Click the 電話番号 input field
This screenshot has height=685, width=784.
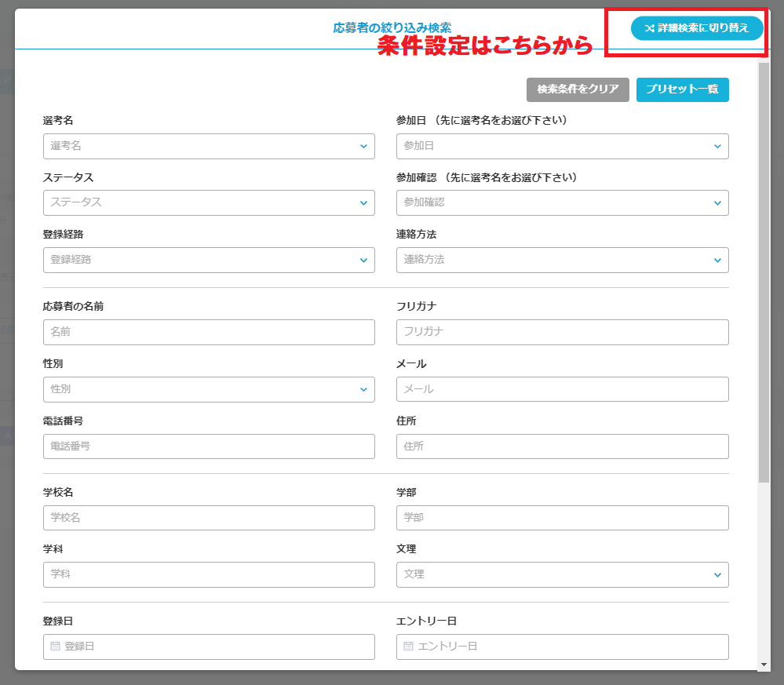pyautogui.click(x=209, y=446)
